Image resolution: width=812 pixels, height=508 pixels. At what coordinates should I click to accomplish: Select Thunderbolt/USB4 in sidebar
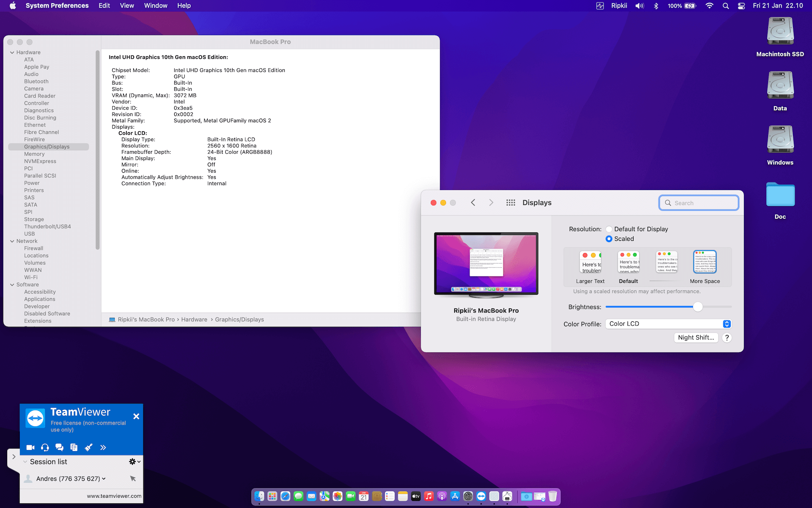point(47,226)
